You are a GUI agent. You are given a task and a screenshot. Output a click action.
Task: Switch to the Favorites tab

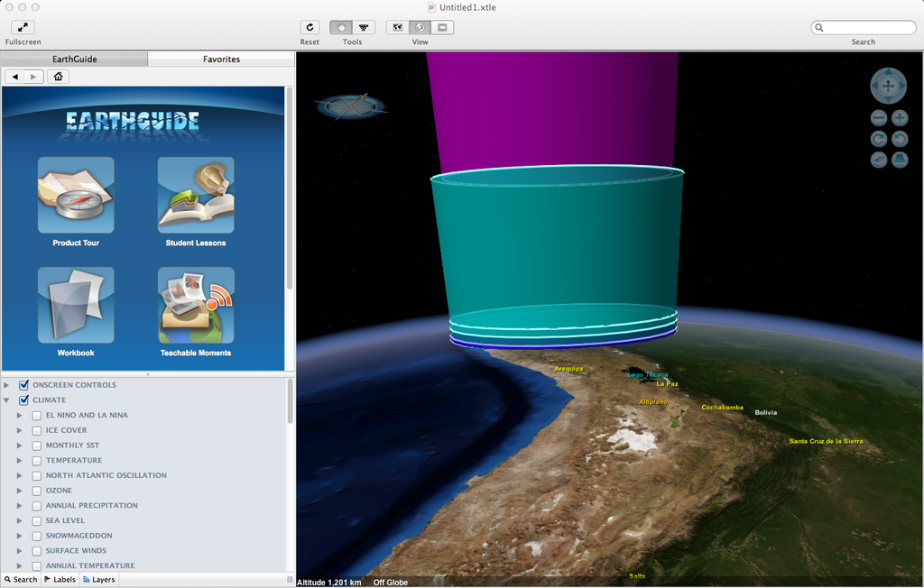pyautogui.click(x=221, y=60)
